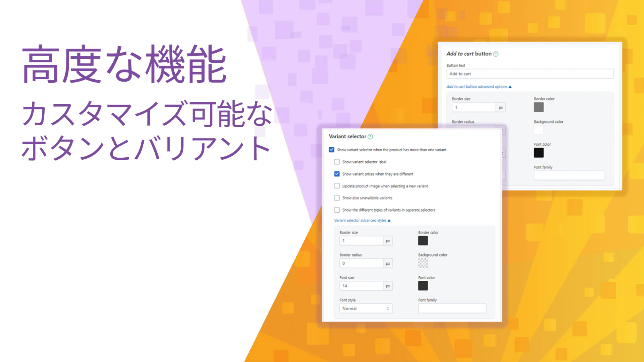The height and width of the screenshot is (362, 644).
Task: Pick Add to cart Background color swatch
Action: click(539, 130)
